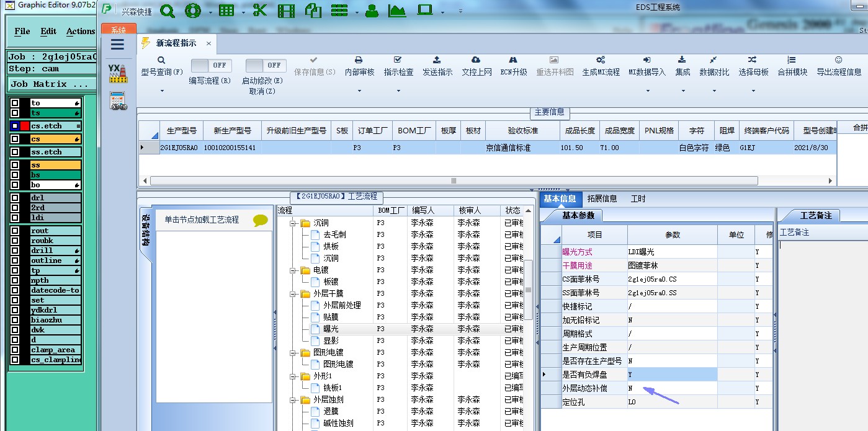Image resolution: width=868 pixels, height=431 pixels.
Task: Open the hamburger menu in sidebar
Action: point(117,45)
